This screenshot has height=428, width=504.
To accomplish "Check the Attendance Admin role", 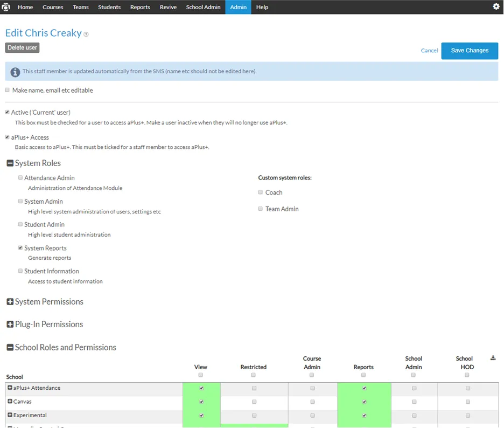I will [20, 178].
